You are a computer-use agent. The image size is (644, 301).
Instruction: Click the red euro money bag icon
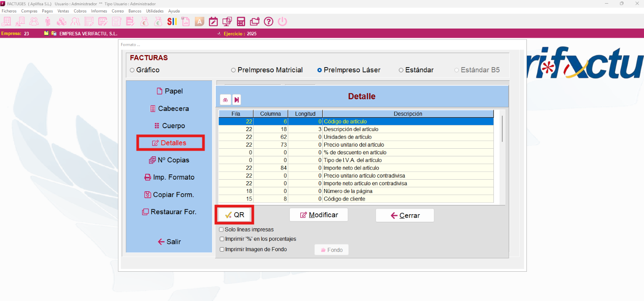(144, 21)
